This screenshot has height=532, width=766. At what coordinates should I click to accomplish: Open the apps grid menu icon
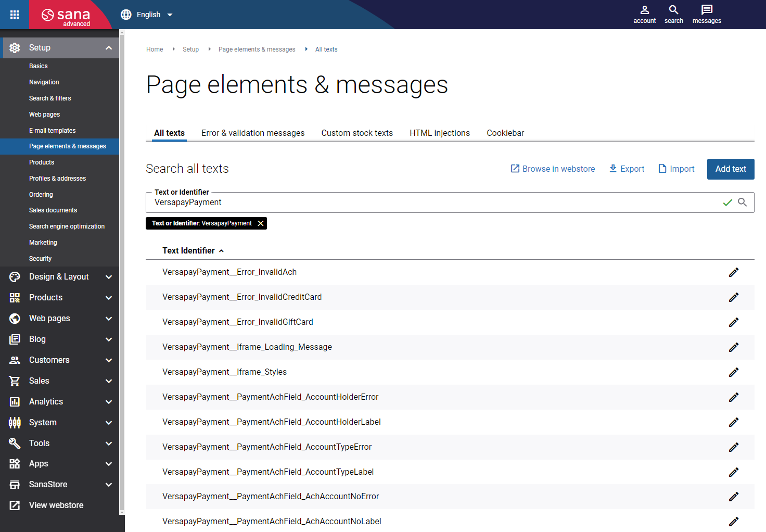tap(15, 15)
